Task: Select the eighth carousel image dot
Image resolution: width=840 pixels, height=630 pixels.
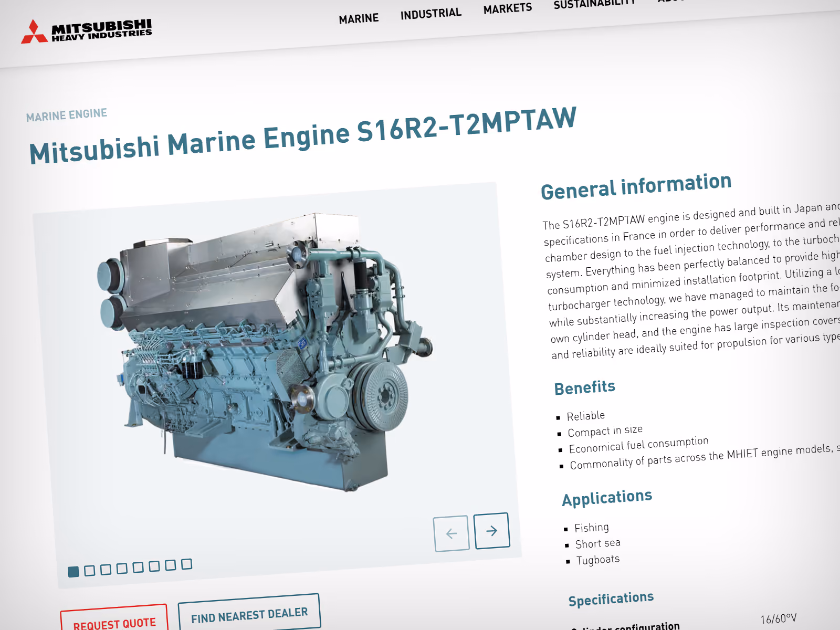Action: (x=187, y=564)
